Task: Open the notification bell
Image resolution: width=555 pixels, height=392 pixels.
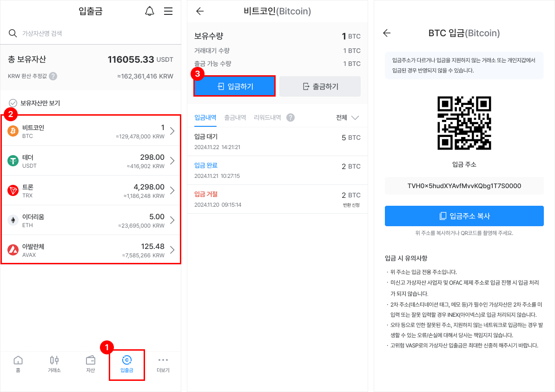Action: tap(150, 11)
